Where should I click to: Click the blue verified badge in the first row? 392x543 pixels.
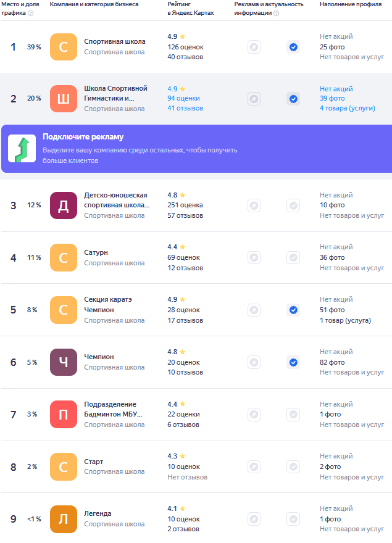293,47
